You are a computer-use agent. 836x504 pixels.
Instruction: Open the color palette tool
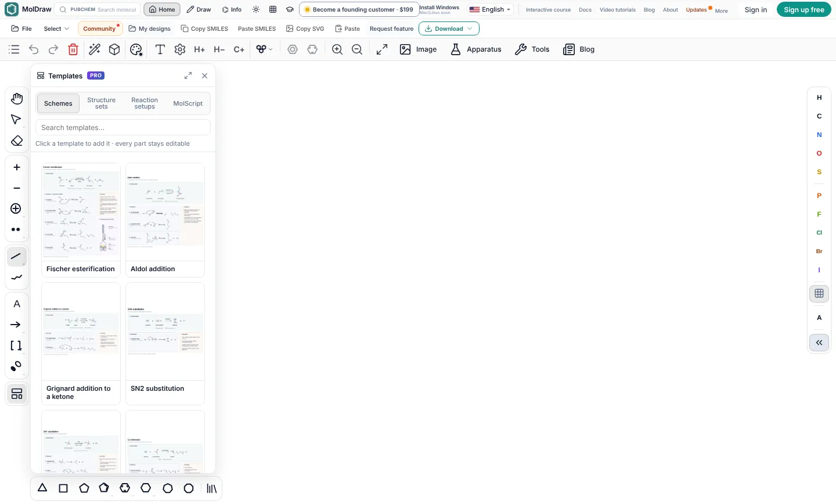click(x=136, y=49)
